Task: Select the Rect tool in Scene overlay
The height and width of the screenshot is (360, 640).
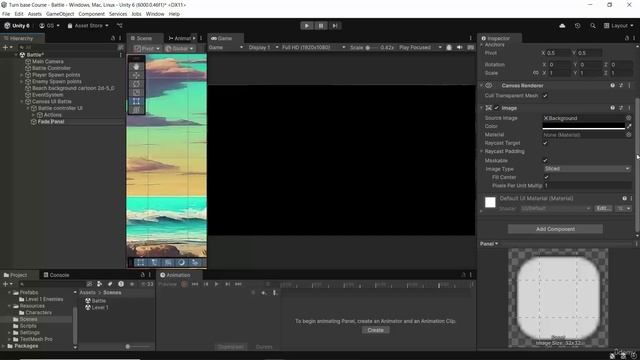Action: (x=136, y=101)
